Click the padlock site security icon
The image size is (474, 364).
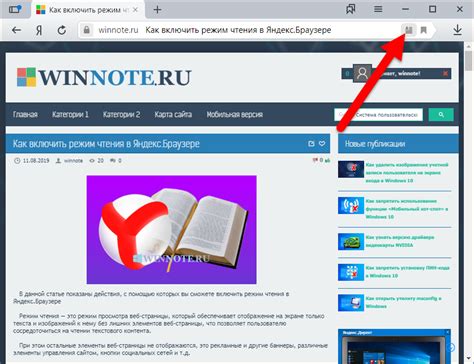pos(87,30)
